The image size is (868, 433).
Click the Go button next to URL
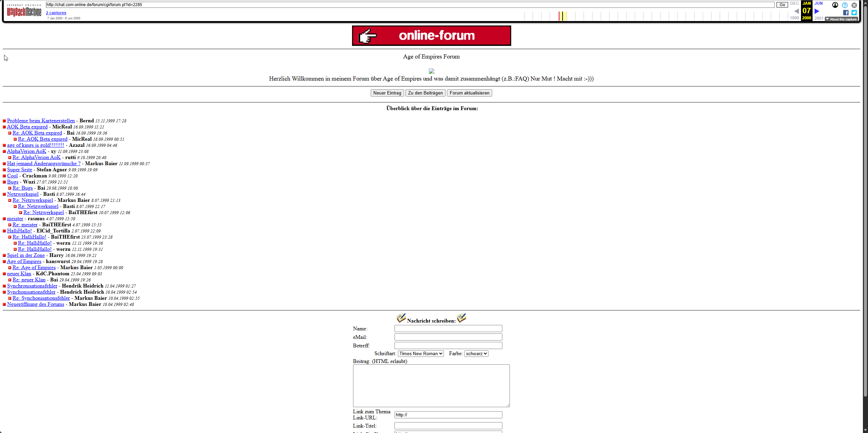(x=782, y=5)
